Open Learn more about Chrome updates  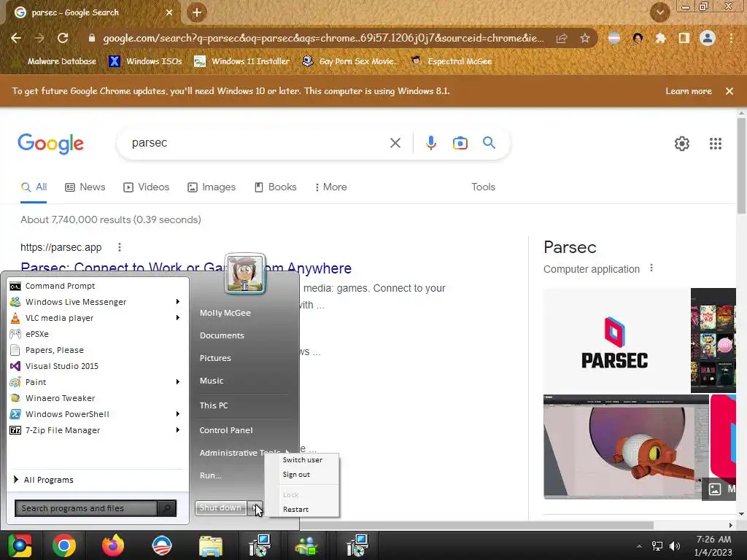[689, 91]
